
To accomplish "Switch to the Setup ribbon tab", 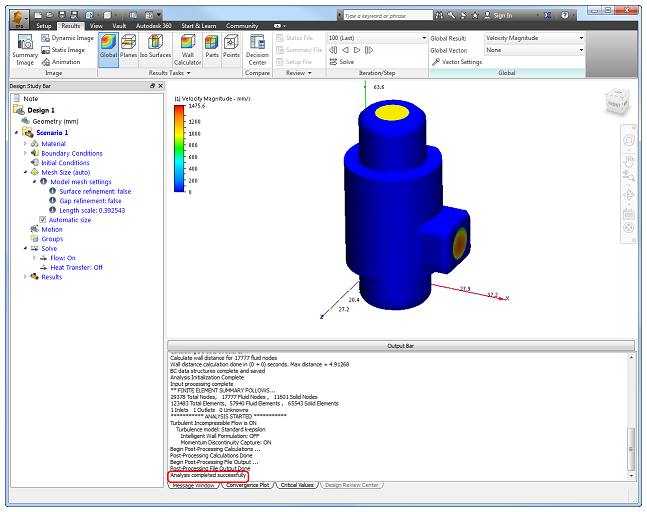I will click(44, 26).
